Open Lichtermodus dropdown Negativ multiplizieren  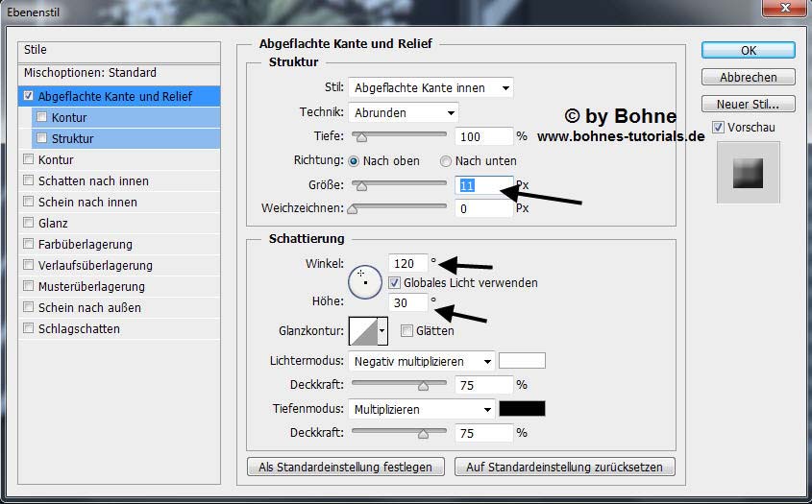pyautogui.click(x=422, y=361)
